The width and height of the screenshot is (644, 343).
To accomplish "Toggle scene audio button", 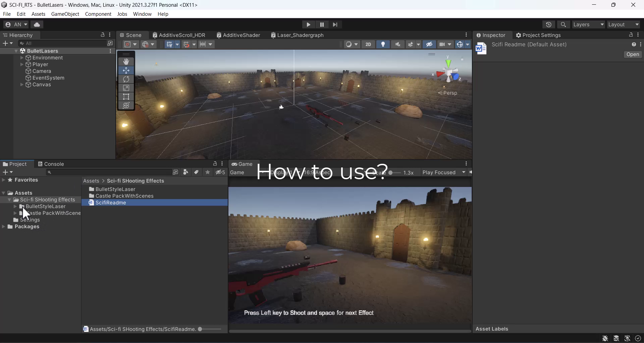I will [x=398, y=44].
